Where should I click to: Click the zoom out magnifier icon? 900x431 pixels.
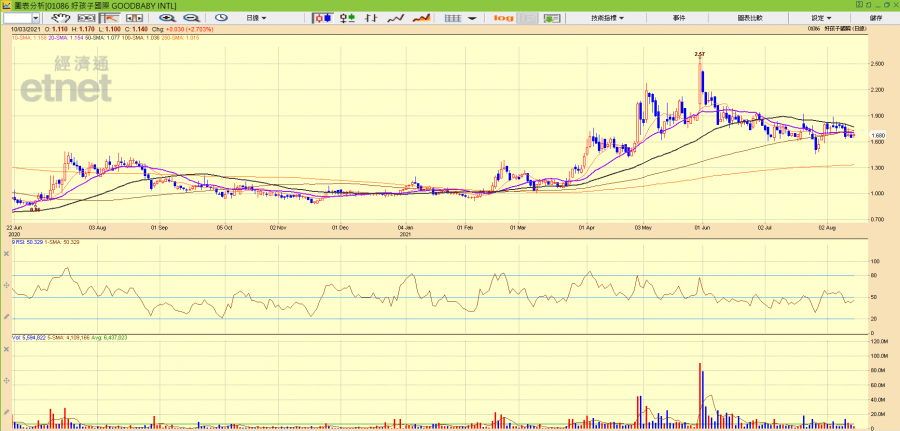190,18
